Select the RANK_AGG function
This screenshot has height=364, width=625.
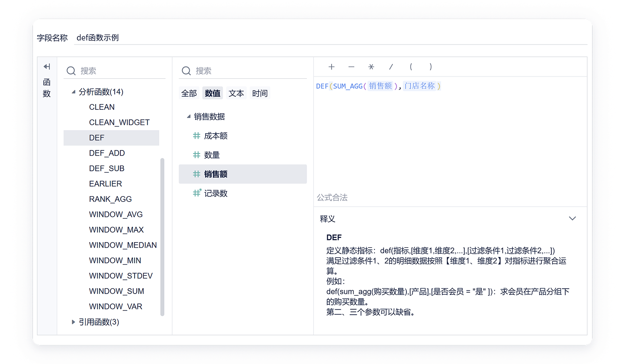click(111, 199)
